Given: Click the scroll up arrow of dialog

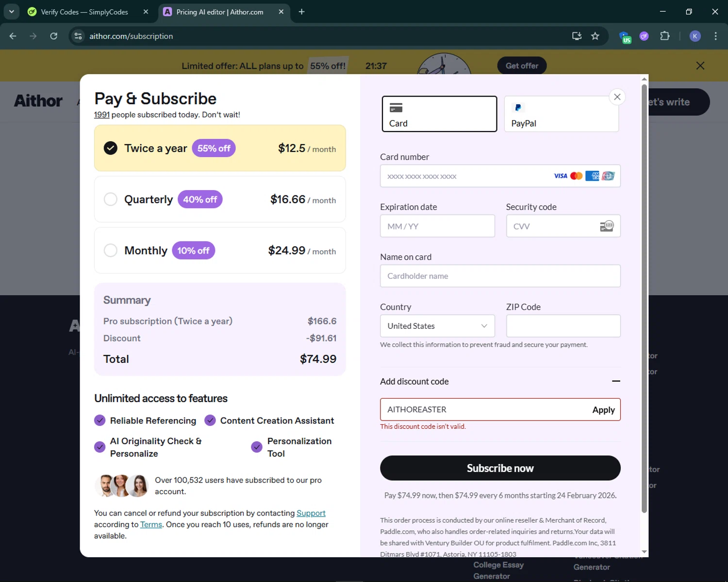Looking at the screenshot, I should tap(644, 79).
